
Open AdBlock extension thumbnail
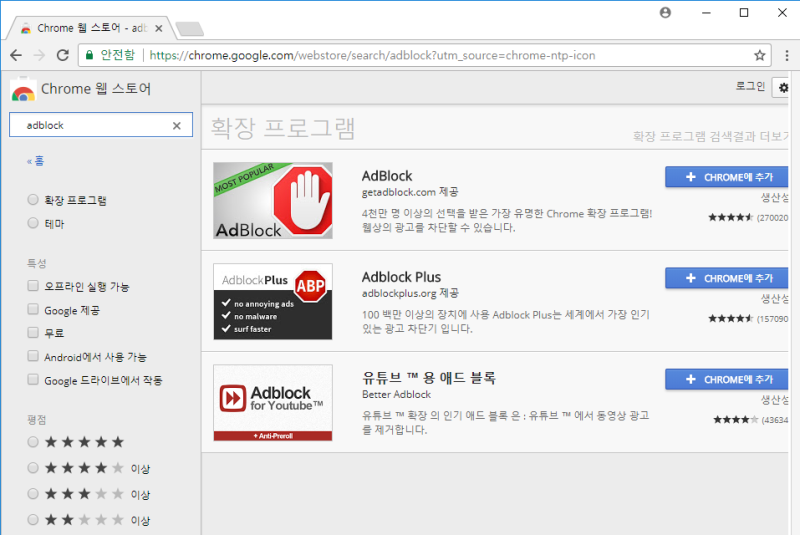pos(273,200)
